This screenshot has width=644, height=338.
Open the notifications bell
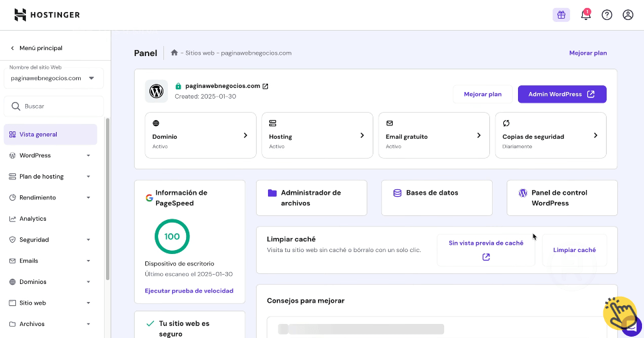585,15
